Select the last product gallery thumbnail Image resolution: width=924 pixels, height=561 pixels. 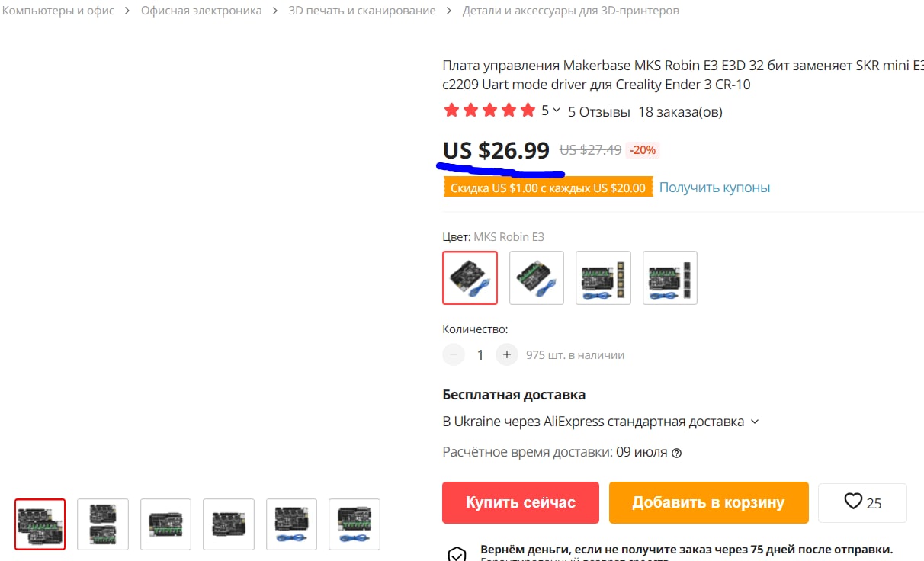point(354,524)
